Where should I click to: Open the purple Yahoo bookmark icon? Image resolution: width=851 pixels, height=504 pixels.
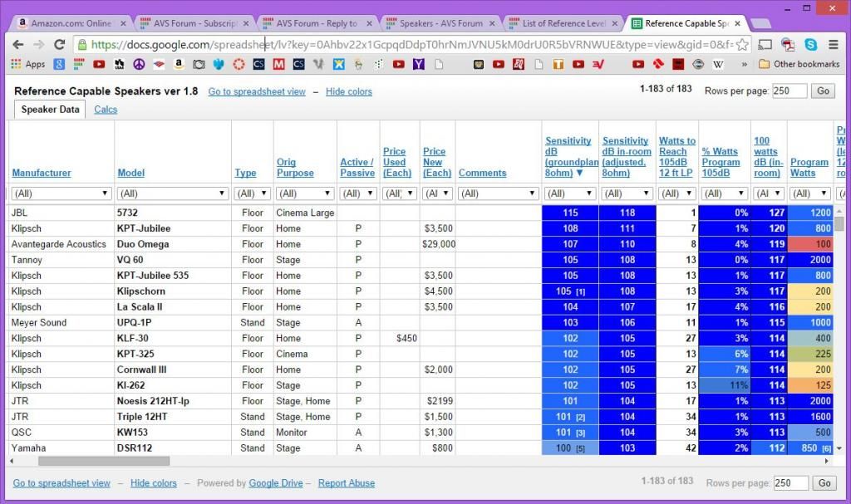(419, 64)
